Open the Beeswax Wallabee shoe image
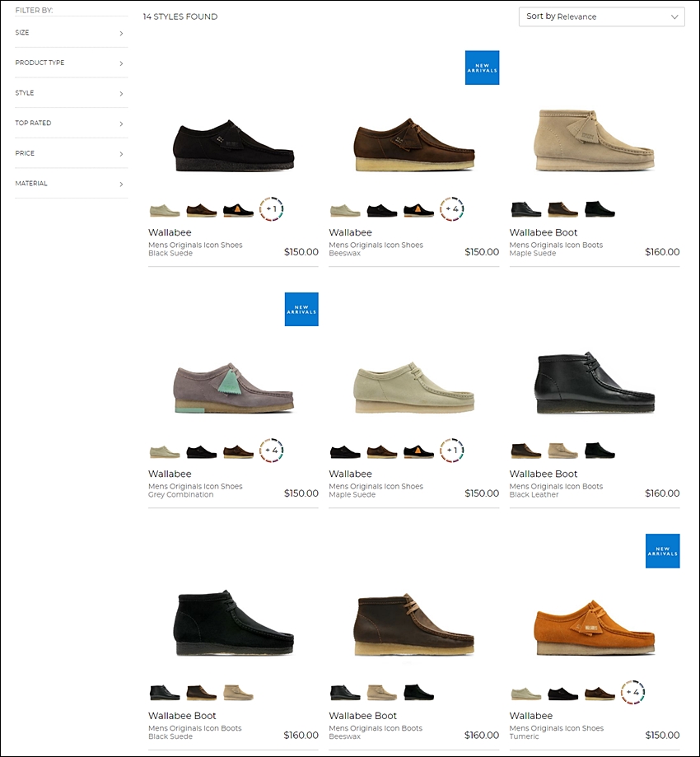700x757 pixels. click(414, 144)
